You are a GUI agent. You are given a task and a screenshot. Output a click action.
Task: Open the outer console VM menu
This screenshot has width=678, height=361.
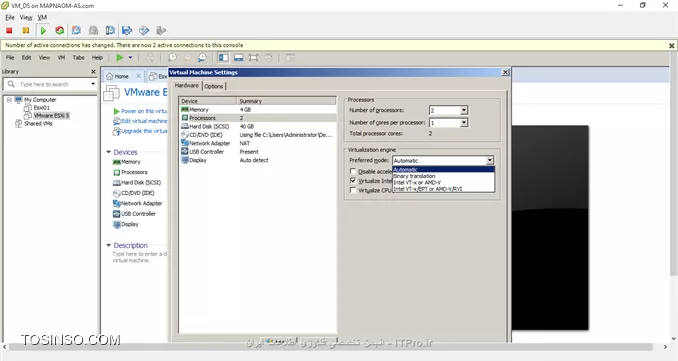click(x=42, y=17)
